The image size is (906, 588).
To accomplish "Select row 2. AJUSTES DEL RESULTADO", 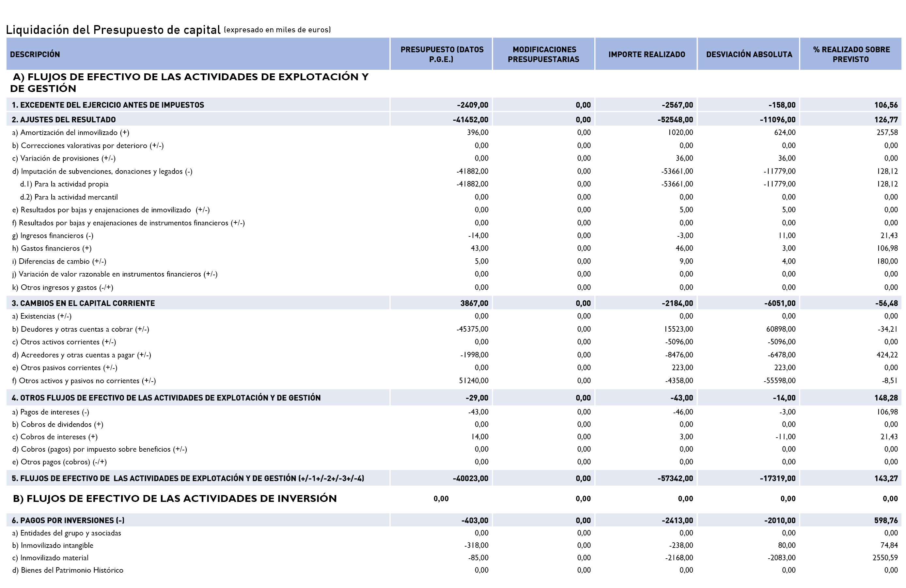I will pyautogui.click(x=454, y=119).
